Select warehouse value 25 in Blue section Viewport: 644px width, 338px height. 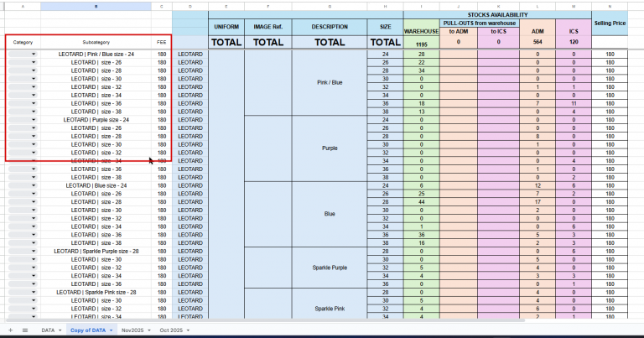coord(422,194)
